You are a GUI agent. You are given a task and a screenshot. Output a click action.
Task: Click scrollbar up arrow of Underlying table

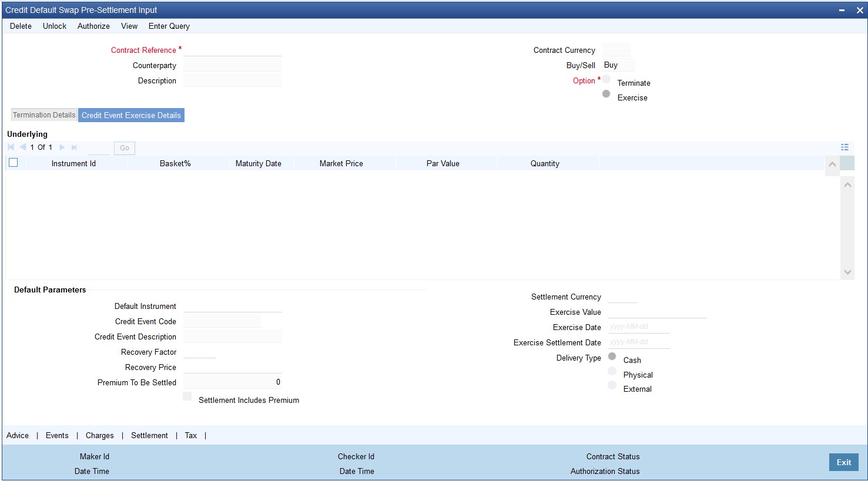(847, 184)
